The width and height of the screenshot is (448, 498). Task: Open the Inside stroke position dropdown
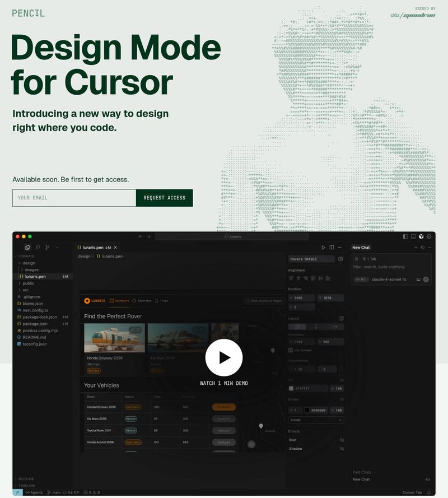click(315, 420)
